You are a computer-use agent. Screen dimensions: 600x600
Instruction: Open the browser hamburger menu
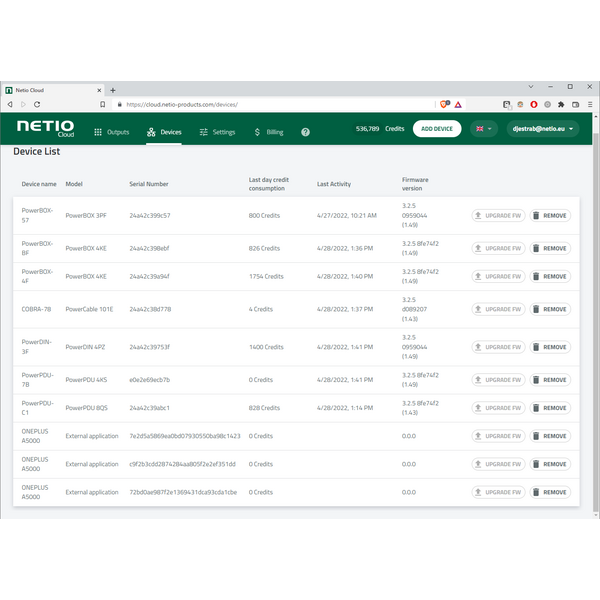pos(590,104)
